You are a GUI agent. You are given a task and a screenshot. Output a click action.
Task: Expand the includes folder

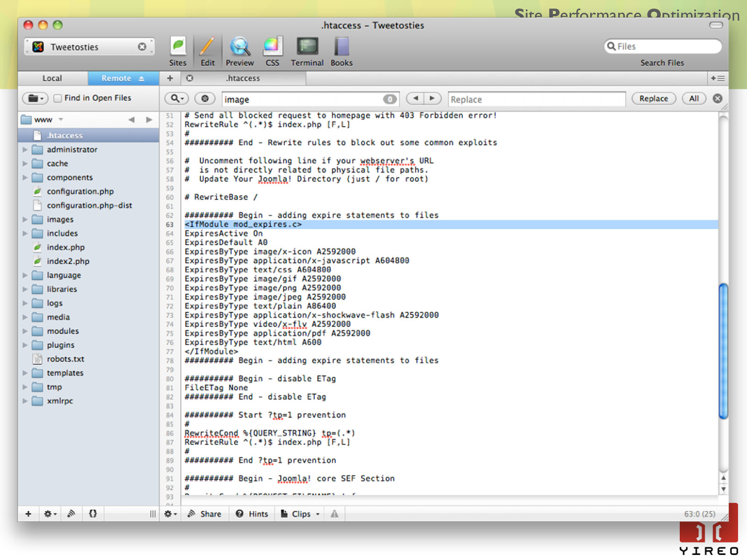pyautogui.click(x=25, y=233)
